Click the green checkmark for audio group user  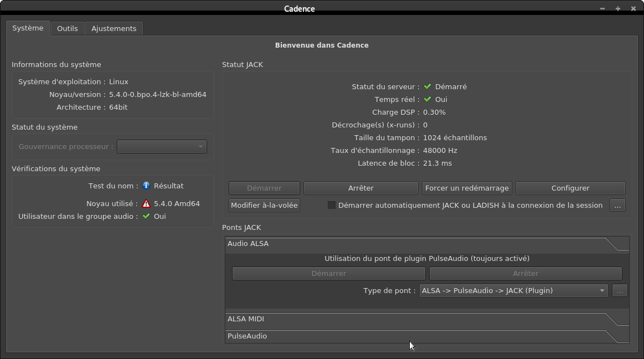(146, 216)
